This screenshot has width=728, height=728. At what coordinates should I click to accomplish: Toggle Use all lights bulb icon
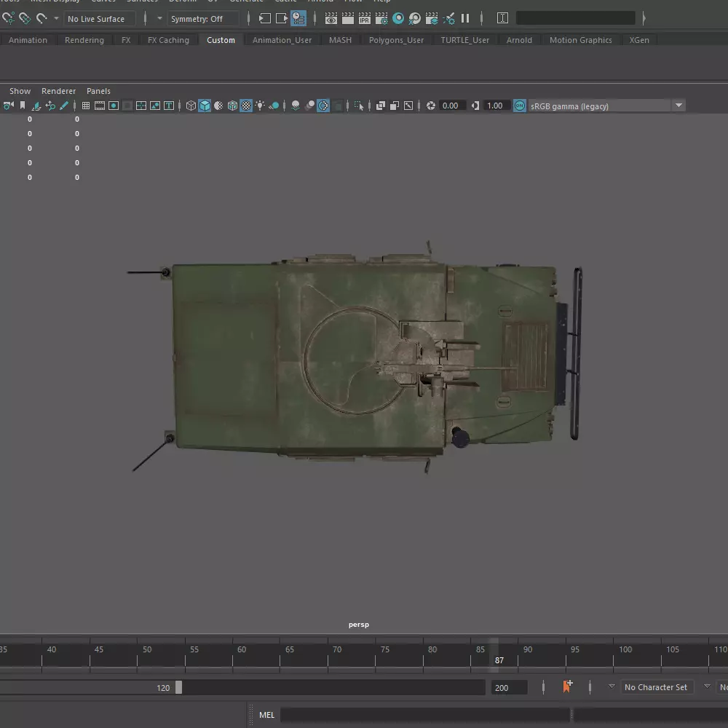click(x=260, y=106)
